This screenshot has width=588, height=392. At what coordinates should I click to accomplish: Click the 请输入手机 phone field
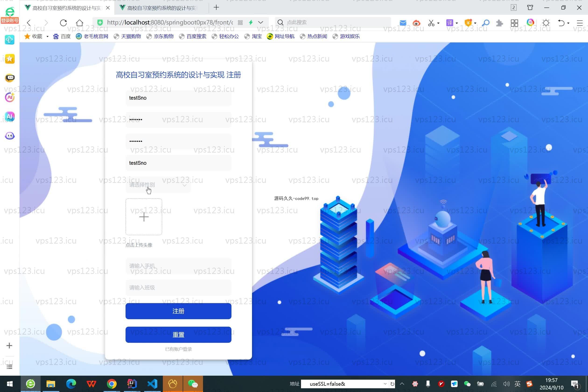pyautogui.click(x=178, y=266)
